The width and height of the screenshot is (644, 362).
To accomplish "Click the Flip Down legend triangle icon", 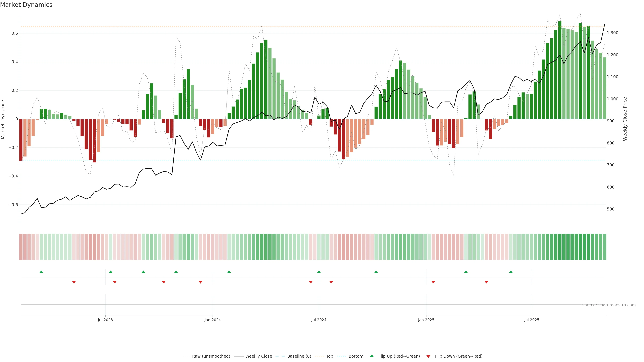I will coord(428,356).
